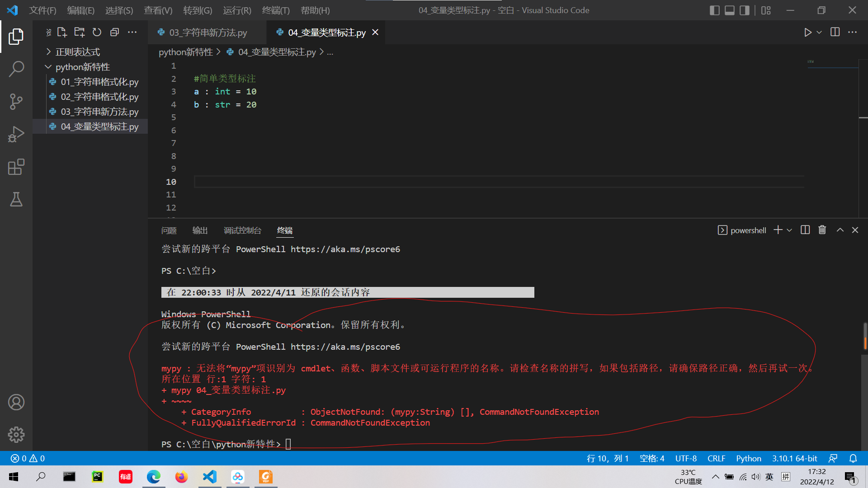Open the Explorer view in activity bar
This screenshot has width=868, height=488.
16,37
